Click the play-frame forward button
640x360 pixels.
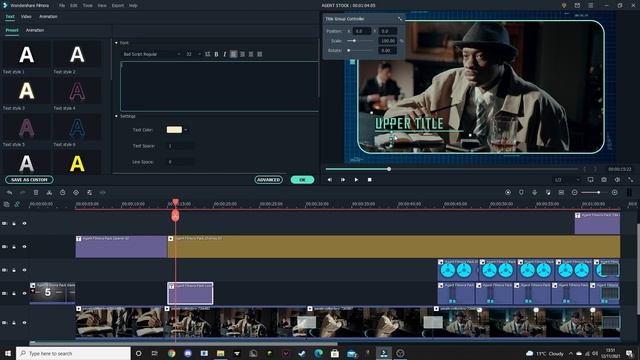[x=343, y=180]
